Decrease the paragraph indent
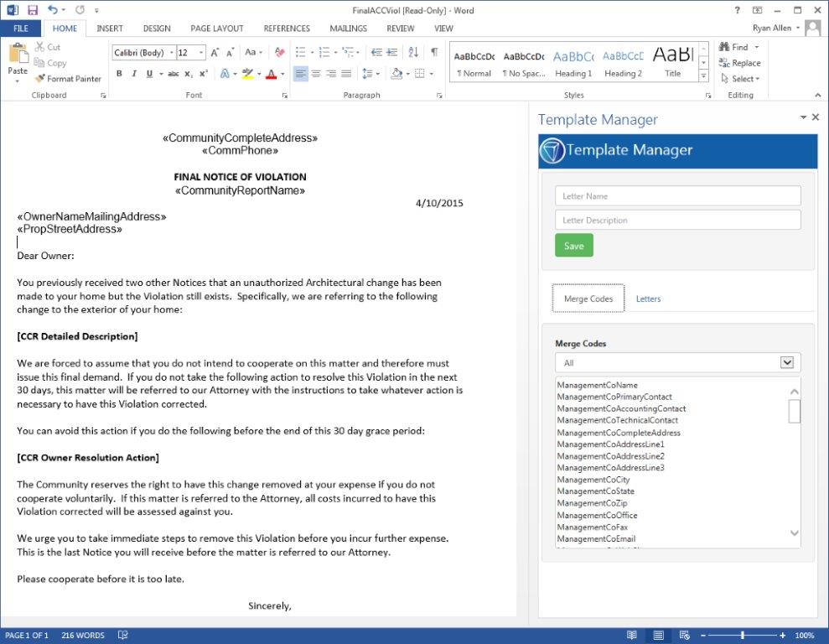This screenshot has width=829, height=644. point(376,52)
